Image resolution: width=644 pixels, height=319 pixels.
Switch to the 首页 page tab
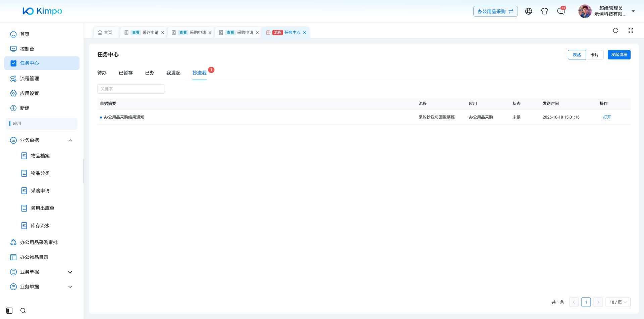105,33
